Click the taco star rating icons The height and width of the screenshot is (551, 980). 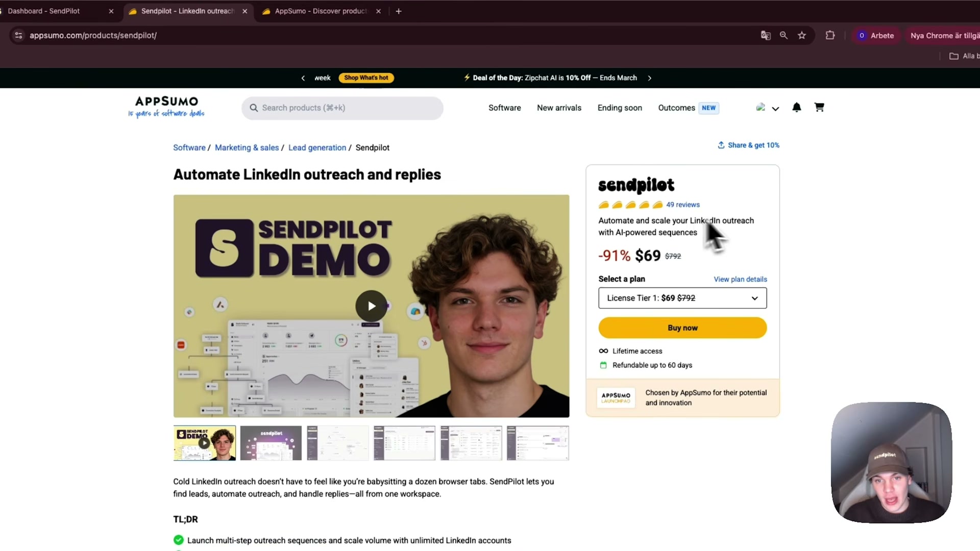coord(630,205)
